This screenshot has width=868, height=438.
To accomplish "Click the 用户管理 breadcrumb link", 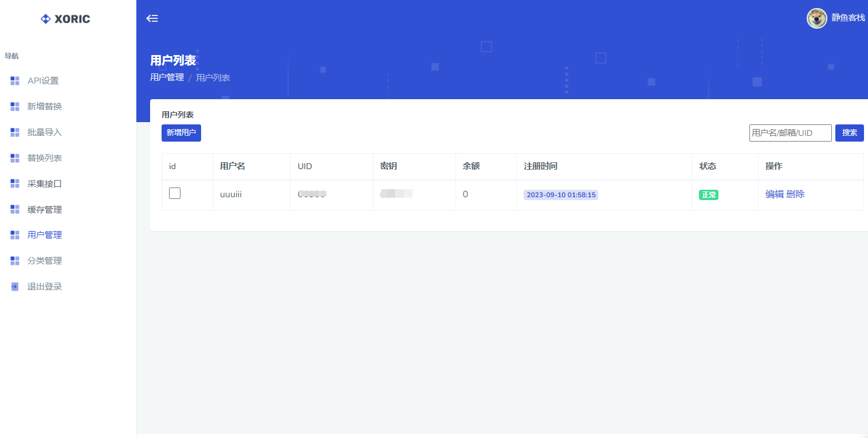I will tap(167, 77).
